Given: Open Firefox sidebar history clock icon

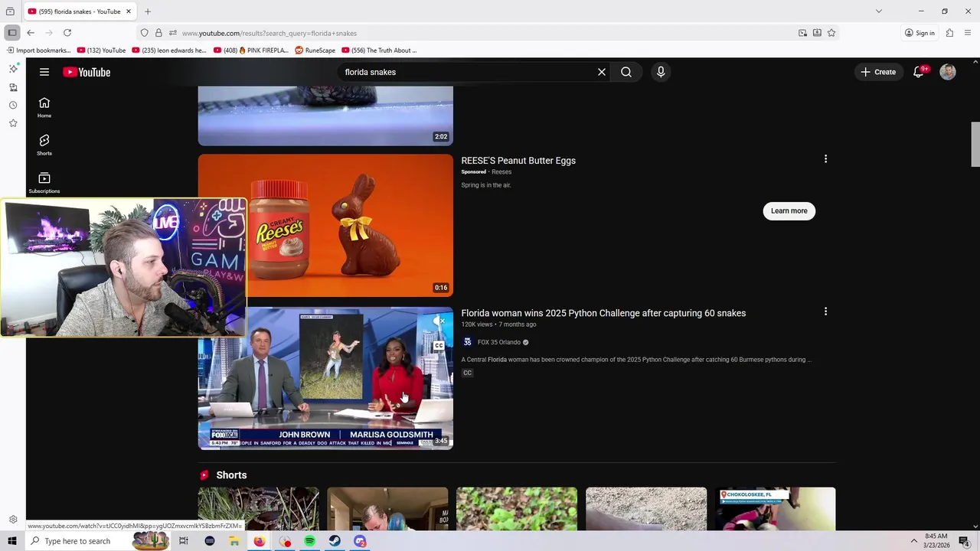Looking at the screenshot, I should [x=13, y=105].
